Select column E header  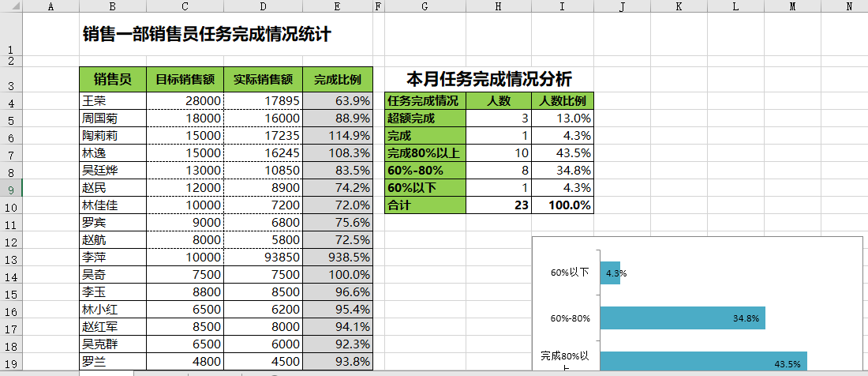pos(337,7)
